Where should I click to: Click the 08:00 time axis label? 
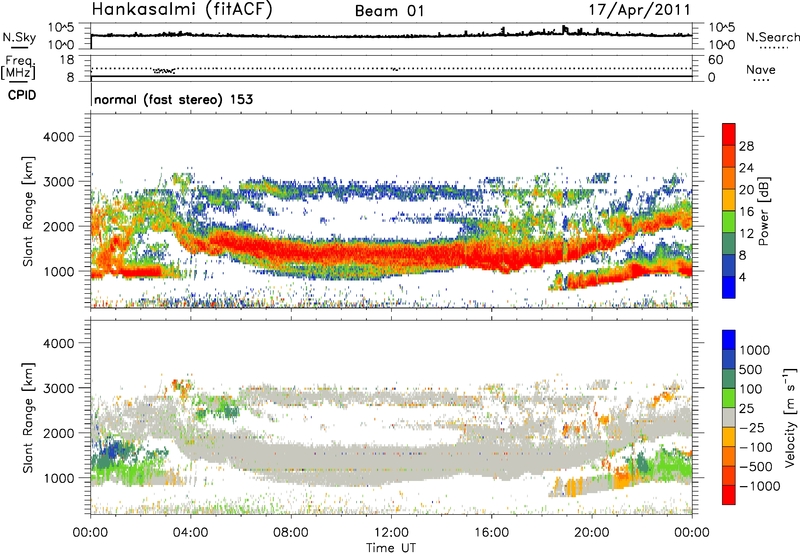[291, 533]
